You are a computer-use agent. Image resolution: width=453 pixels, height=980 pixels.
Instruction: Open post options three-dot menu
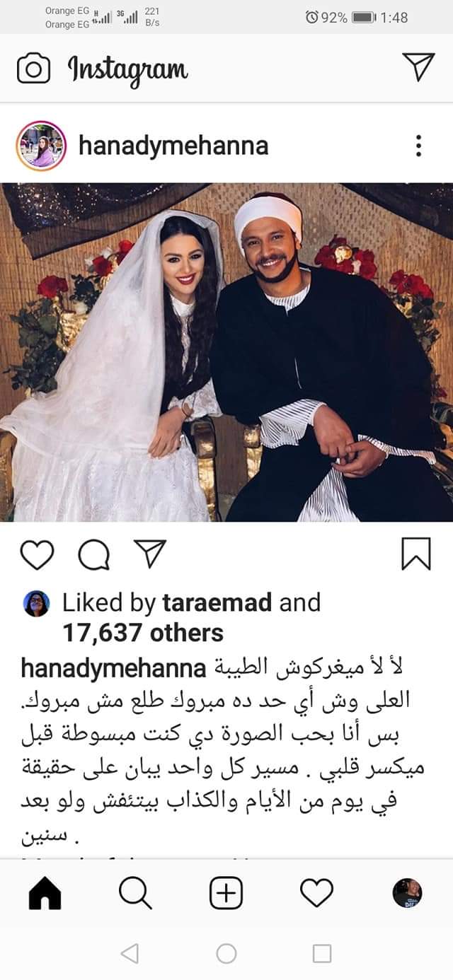click(x=419, y=146)
